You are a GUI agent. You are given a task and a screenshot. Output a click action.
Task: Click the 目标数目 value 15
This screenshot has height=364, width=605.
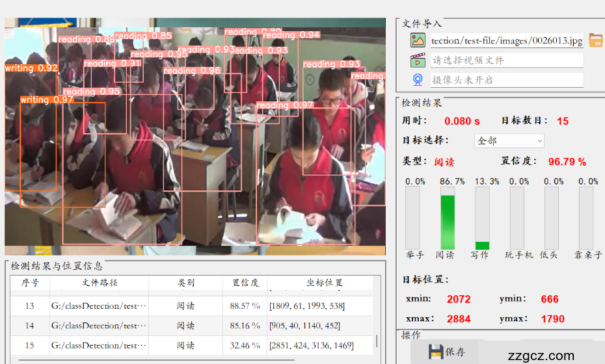point(563,121)
